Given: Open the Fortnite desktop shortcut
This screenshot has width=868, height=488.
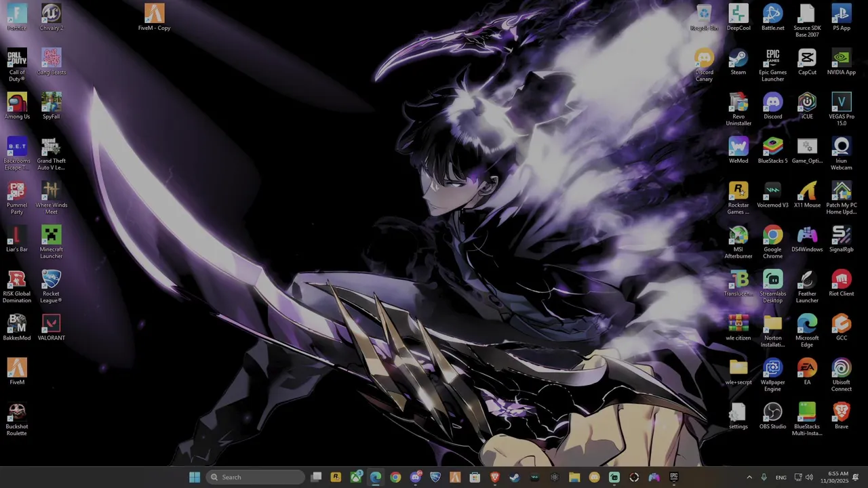Looking at the screenshot, I should point(17,17).
